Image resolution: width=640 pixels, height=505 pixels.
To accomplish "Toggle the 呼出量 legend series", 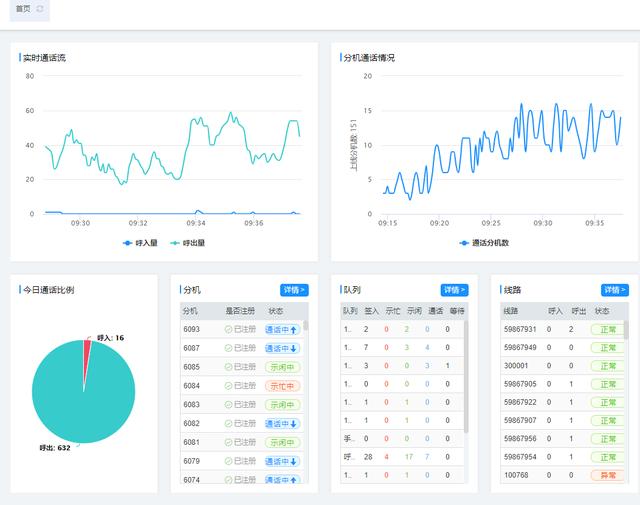I will point(187,243).
